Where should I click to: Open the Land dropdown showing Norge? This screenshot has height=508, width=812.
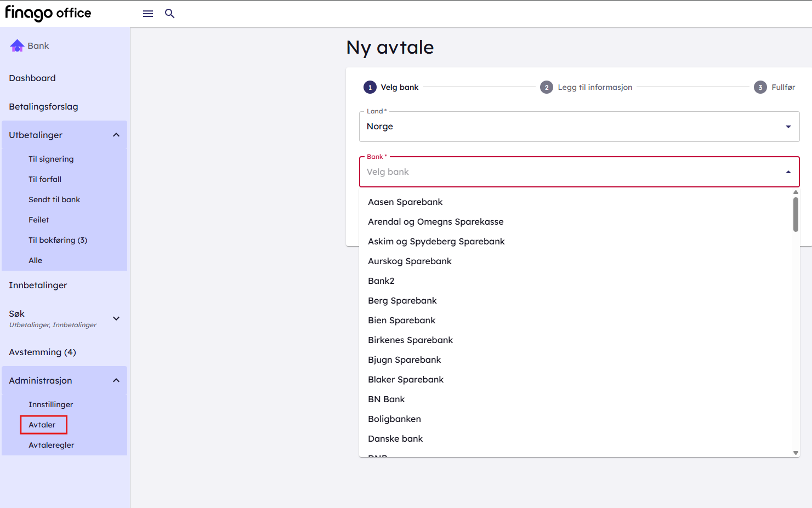click(x=579, y=127)
